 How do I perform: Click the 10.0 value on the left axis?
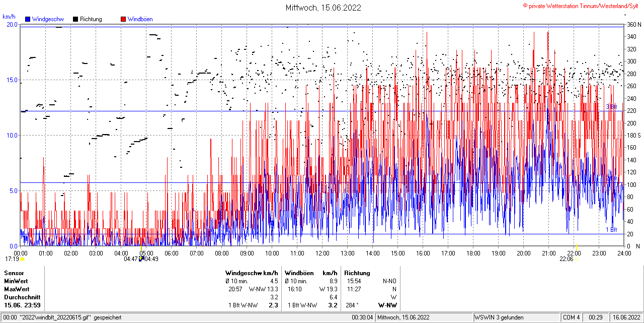tap(12, 135)
